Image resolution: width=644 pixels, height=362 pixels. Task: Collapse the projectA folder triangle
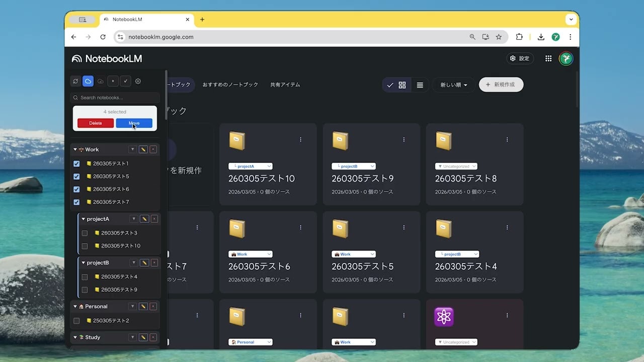pyautogui.click(x=84, y=219)
